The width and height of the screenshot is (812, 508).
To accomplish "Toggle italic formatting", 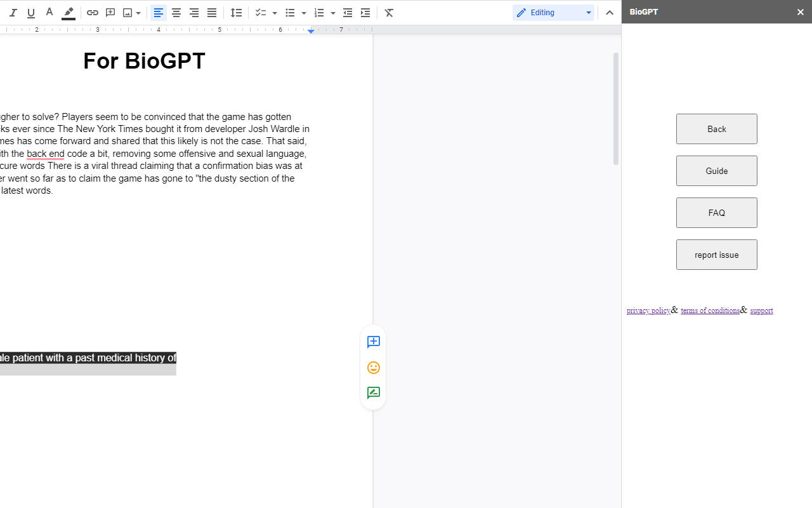I will [x=13, y=13].
